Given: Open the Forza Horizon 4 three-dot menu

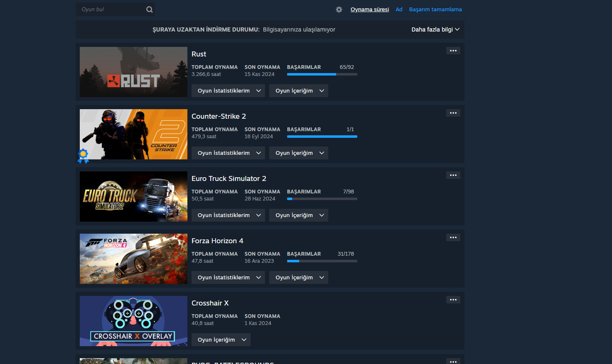Looking at the screenshot, I should [453, 237].
